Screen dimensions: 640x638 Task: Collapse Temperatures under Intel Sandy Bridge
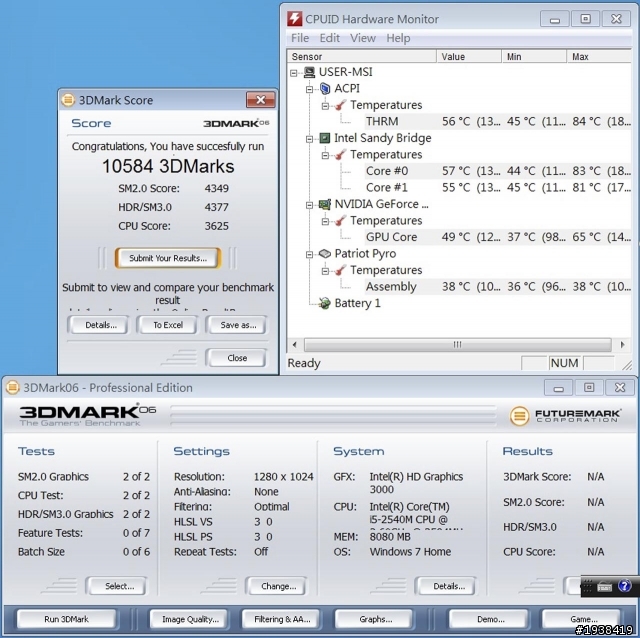[325, 156]
